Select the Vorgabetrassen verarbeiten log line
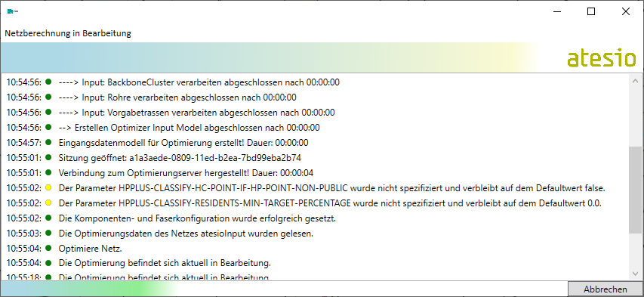This screenshot has width=644, height=297. coord(171,113)
